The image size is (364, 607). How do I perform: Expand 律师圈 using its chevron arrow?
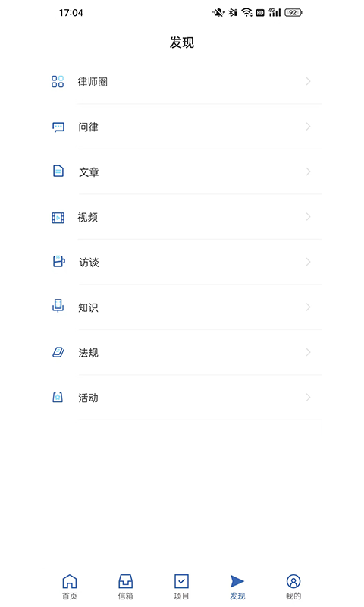tap(309, 81)
